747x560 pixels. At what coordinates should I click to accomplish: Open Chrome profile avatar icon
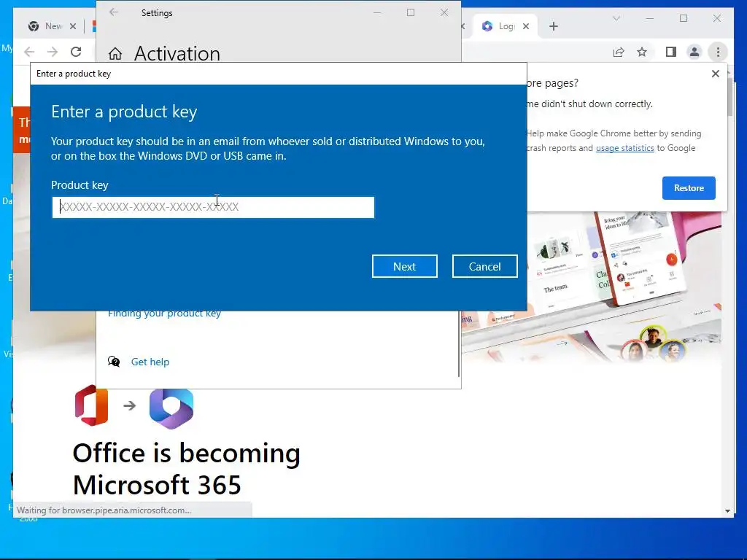694,52
